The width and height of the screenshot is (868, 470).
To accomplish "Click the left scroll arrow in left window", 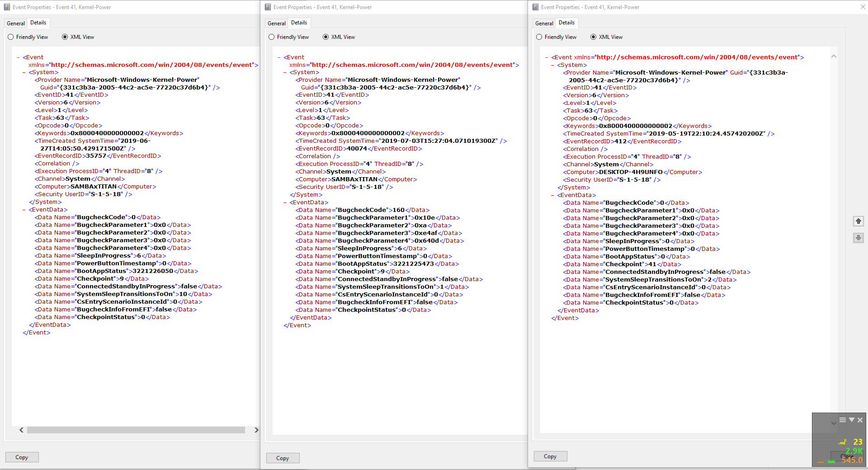I will 21,430.
